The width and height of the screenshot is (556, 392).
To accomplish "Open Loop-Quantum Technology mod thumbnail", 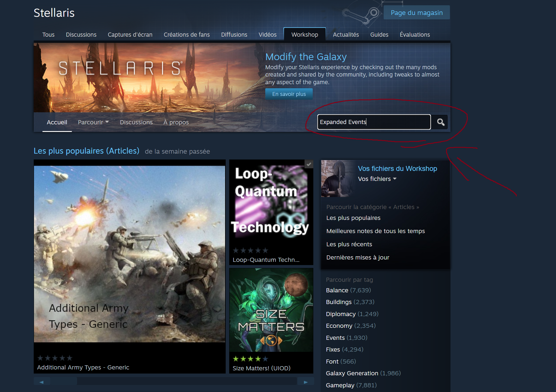I will pos(271,202).
